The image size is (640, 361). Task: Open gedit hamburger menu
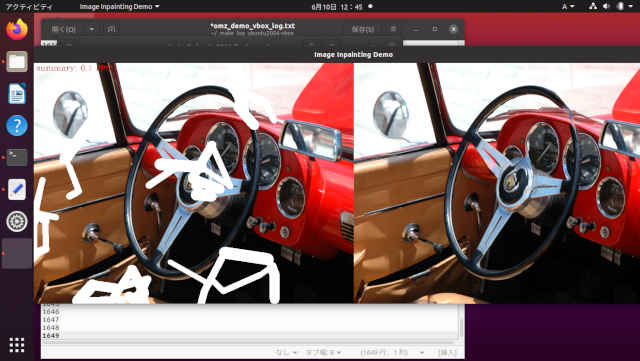393,29
